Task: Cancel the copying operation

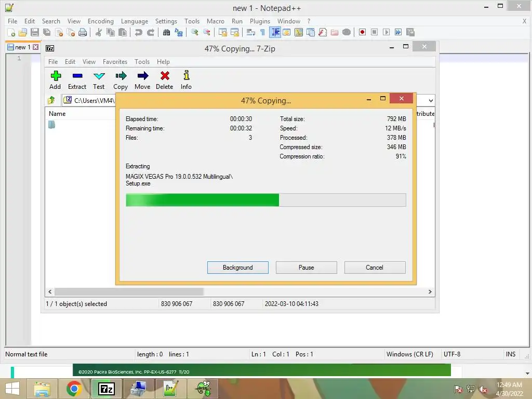Action: click(375, 268)
